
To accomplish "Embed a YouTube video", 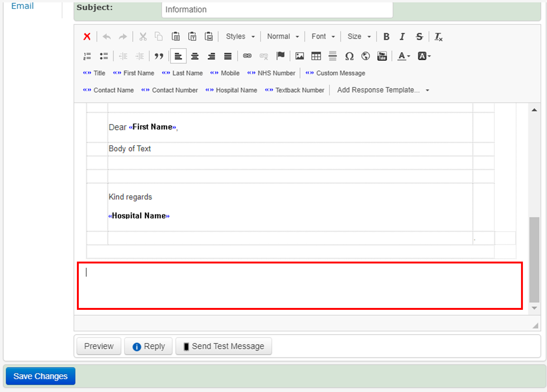I will tap(382, 56).
